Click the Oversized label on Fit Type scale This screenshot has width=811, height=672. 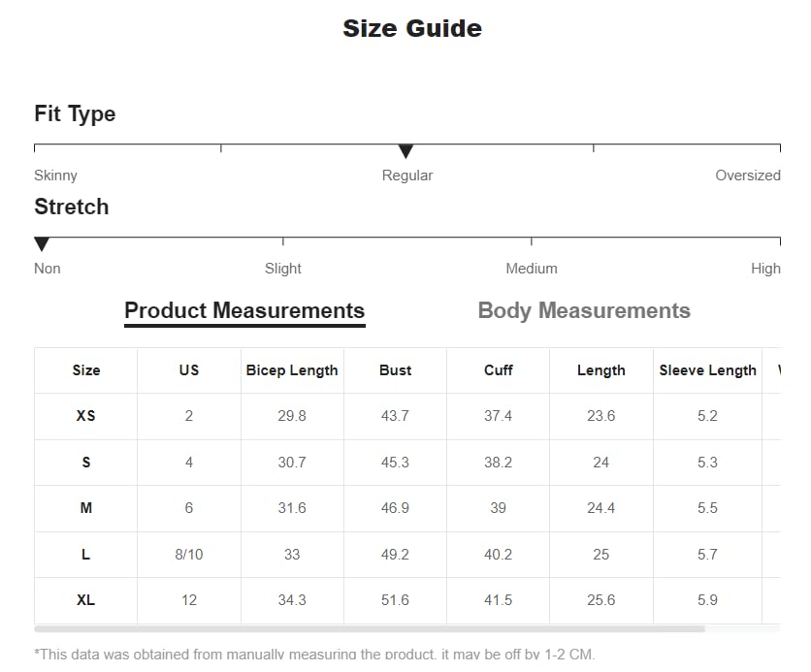click(x=748, y=176)
